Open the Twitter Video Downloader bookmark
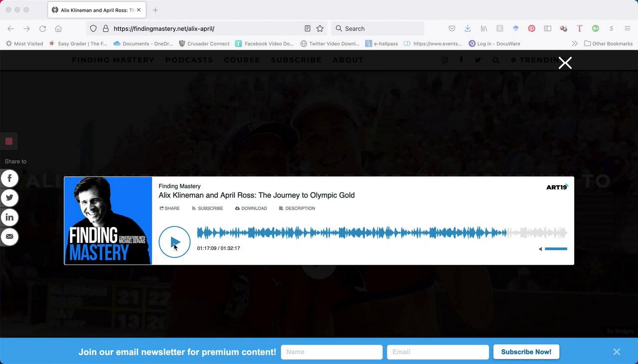Viewport: 638px width, 364px height. tap(329, 43)
